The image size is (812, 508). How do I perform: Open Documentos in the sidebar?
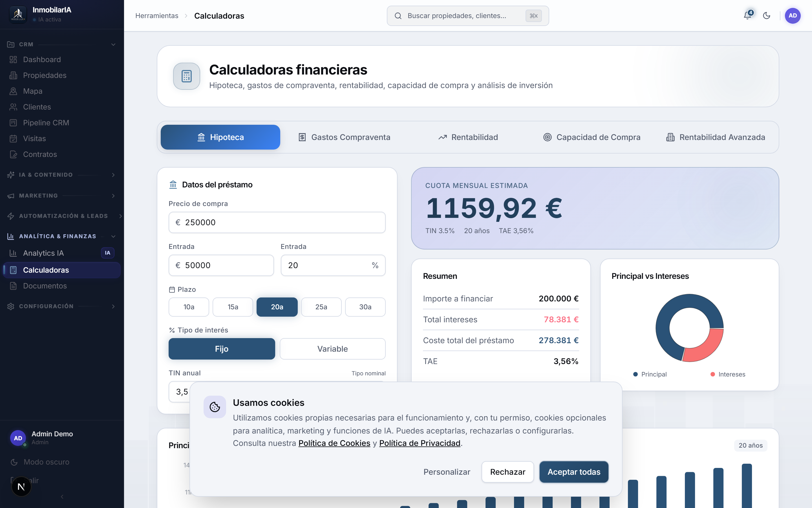(62, 286)
